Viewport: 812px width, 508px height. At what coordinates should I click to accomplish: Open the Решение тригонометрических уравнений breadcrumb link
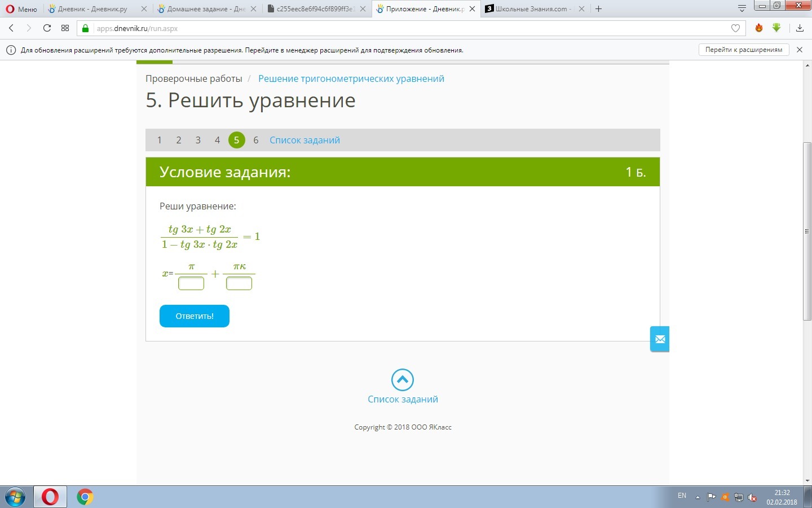tap(351, 78)
